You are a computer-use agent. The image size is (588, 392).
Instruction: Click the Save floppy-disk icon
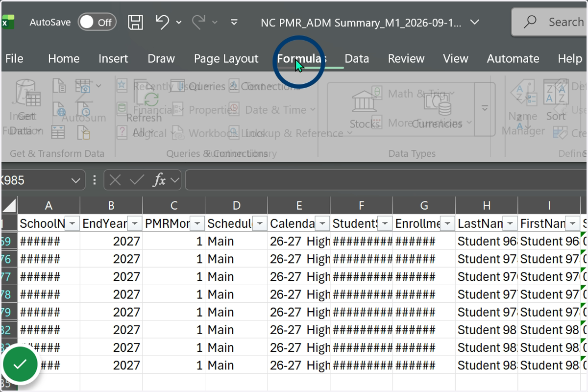tap(136, 22)
